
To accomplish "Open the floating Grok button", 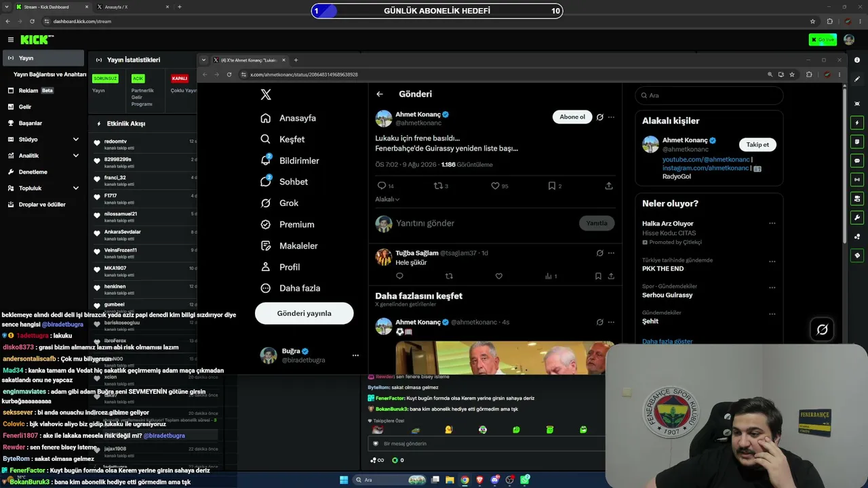I will tap(822, 329).
